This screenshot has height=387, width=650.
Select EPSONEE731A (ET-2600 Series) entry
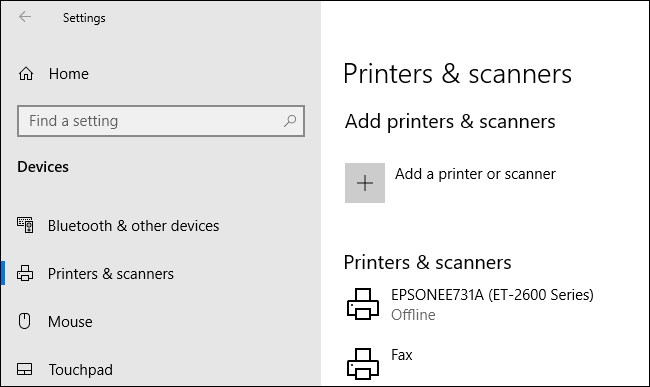pos(492,295)
